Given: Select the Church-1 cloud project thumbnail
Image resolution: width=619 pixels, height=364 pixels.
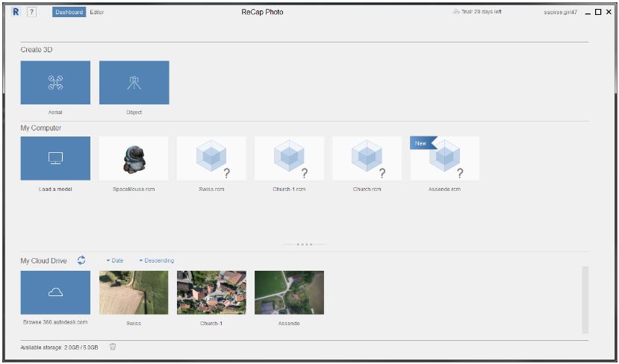Looking at the screenshot, I should [x=211, y=292].
